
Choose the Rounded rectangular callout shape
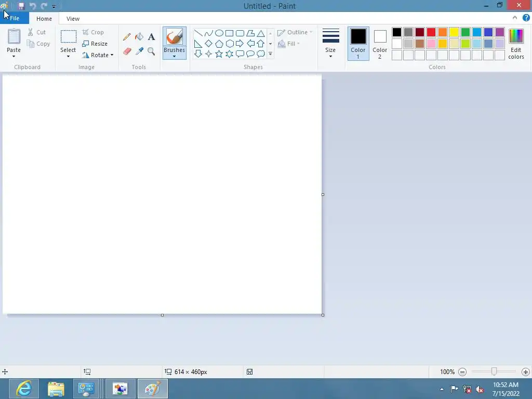(240, 54)
